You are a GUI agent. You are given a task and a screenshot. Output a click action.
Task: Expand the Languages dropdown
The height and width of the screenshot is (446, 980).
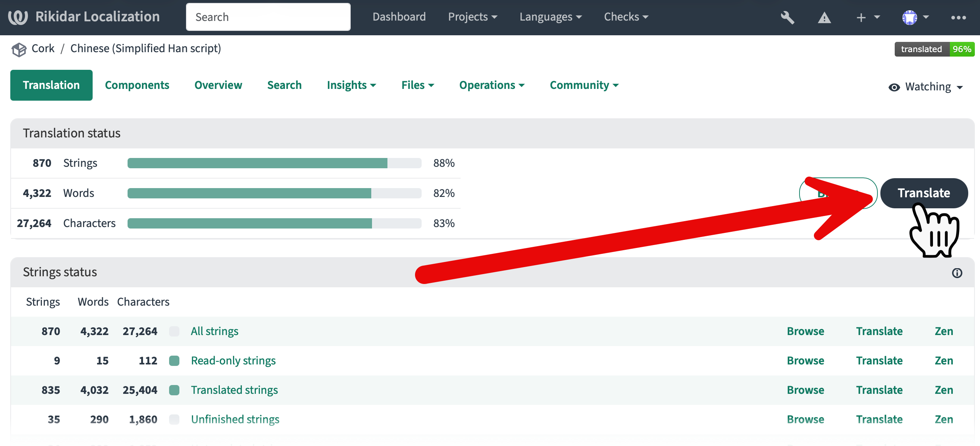click(550, 17)
